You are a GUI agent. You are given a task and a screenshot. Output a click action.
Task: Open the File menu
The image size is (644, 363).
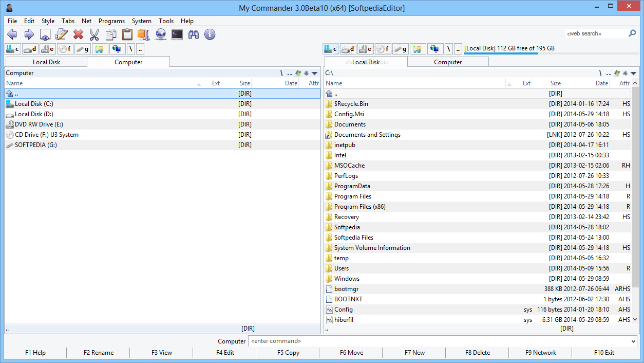point(12,21)
